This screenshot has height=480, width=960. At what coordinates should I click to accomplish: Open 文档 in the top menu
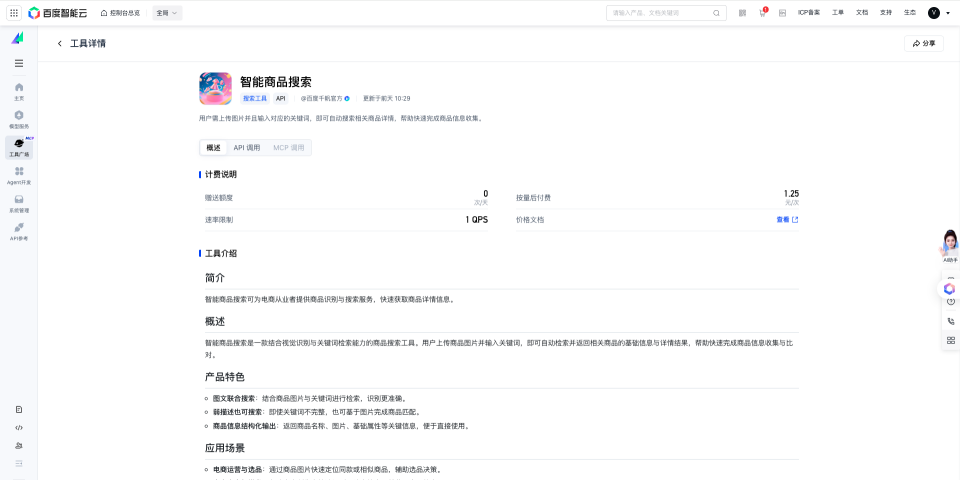point(862,13)
